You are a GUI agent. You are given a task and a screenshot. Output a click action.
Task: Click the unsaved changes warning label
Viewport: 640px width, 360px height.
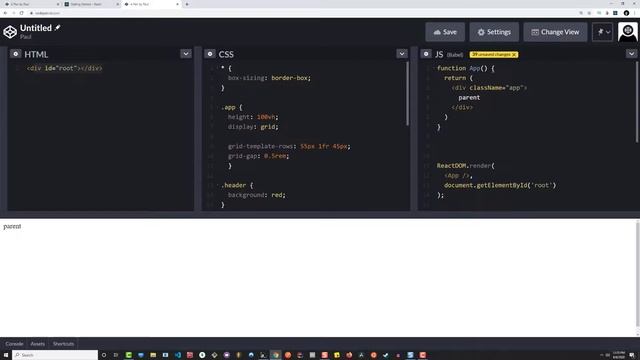point(491,54)
